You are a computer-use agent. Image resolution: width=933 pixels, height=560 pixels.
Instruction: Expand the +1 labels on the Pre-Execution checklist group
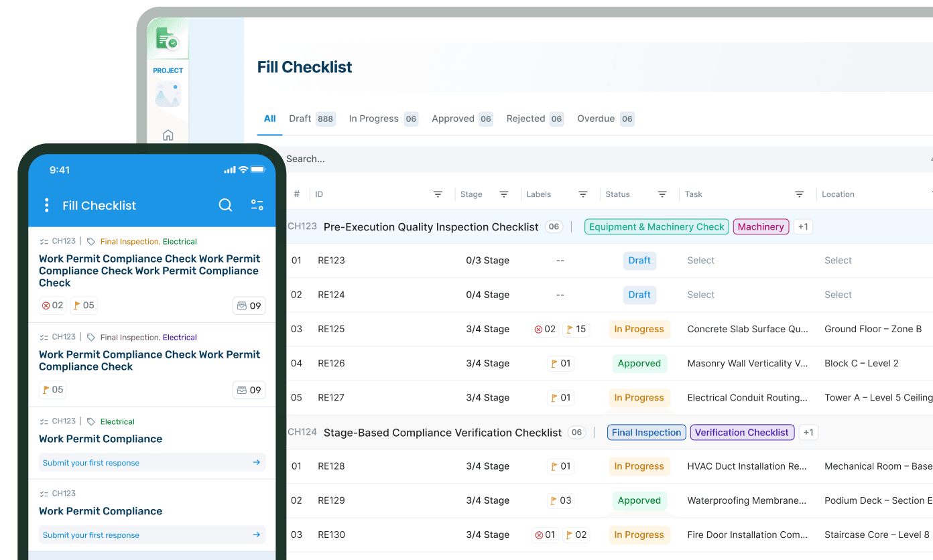803,226
